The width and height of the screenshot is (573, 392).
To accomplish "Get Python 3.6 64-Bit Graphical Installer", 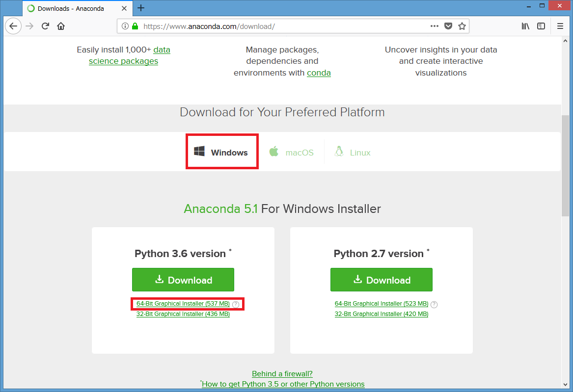I will (183, 303).
